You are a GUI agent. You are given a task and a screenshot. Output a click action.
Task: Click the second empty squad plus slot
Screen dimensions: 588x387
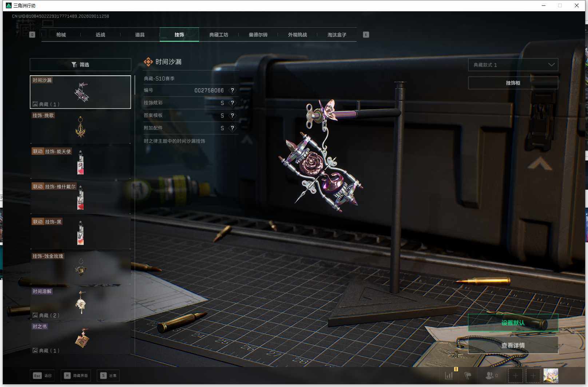[x=533, y=375]
